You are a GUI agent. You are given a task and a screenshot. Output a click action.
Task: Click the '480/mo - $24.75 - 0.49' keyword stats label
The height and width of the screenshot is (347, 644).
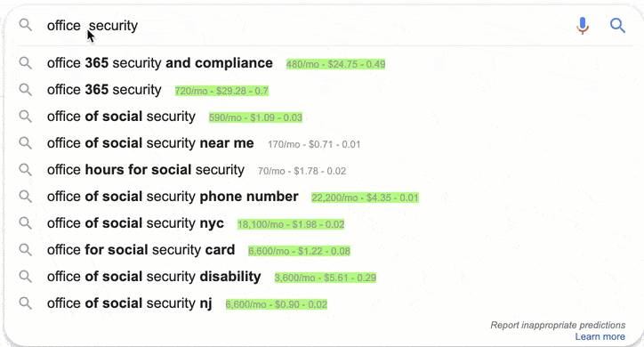click(336, 64)
